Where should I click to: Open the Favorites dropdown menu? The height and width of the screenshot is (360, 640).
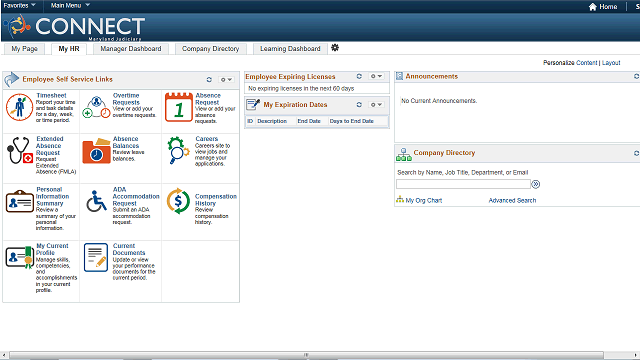tap(20, 5)
